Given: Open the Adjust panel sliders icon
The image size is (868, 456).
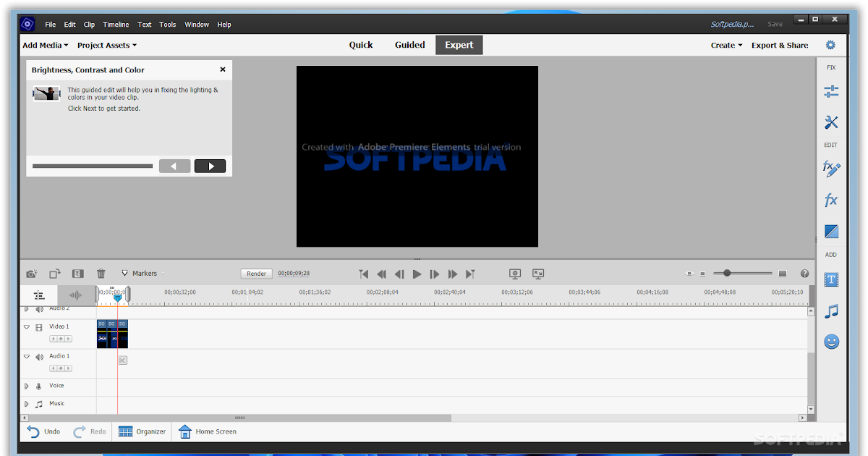Looking at the screenshot, I should 831,91.
